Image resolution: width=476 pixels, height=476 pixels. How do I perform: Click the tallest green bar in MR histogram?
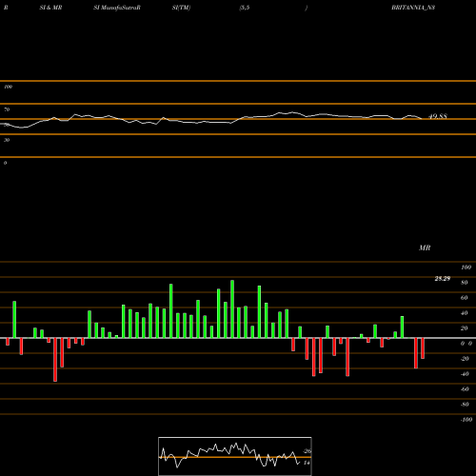(232, 309)
